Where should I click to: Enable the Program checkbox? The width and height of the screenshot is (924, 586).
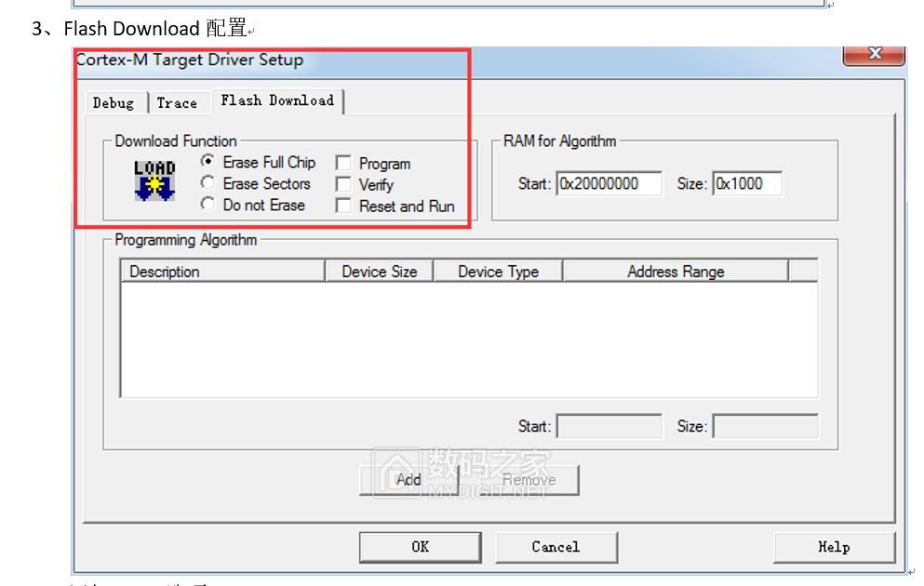point(343,164)
